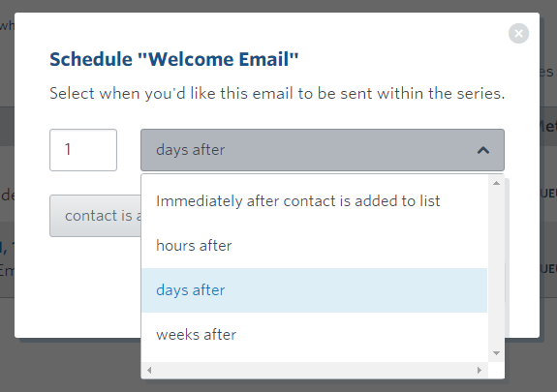Image resolution: width=557 pixels, height=392 pixels.
Task: Click the dropdown list's scroll up arrow
Action: click(496, 183)
